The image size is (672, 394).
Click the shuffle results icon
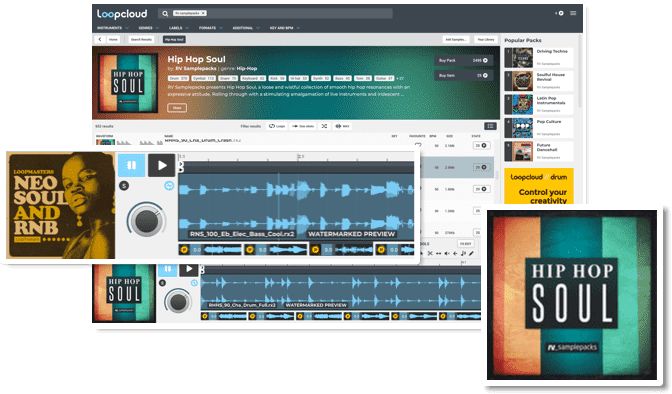(324, 126)
